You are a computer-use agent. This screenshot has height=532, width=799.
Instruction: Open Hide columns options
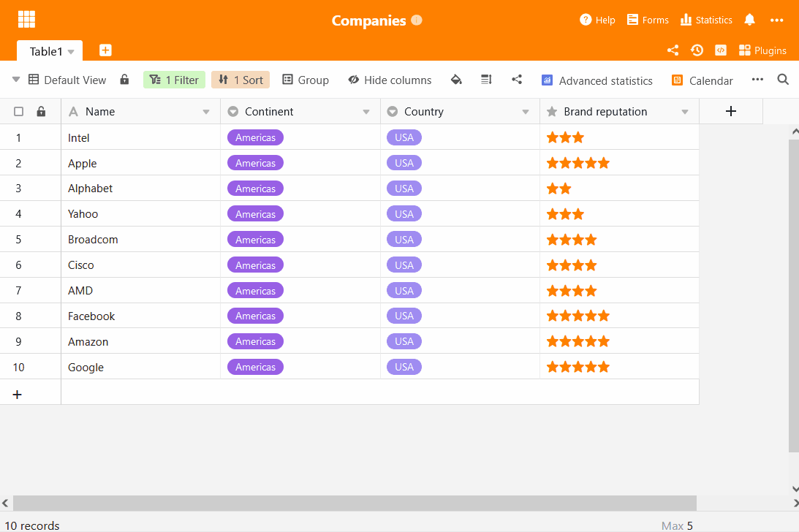(x=390, y=80)
